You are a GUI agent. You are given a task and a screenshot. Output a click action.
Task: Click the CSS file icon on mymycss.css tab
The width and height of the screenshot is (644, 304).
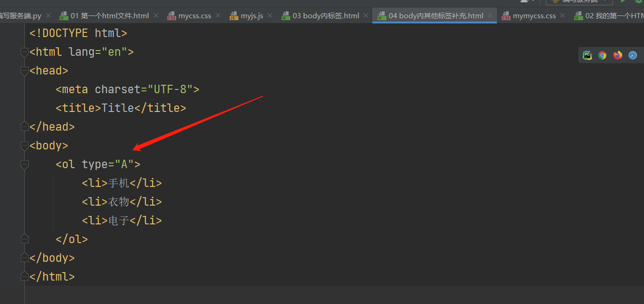pos(506,16)
